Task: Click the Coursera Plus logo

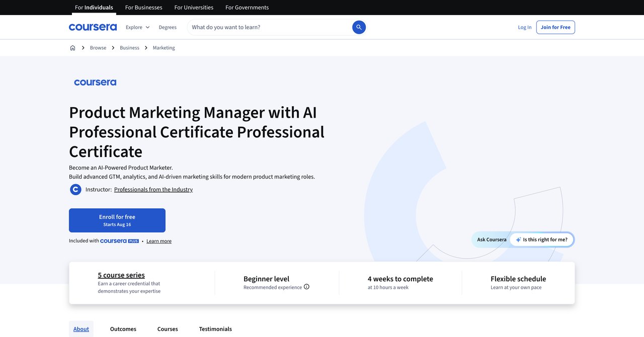Action: (x=119, y=241)
